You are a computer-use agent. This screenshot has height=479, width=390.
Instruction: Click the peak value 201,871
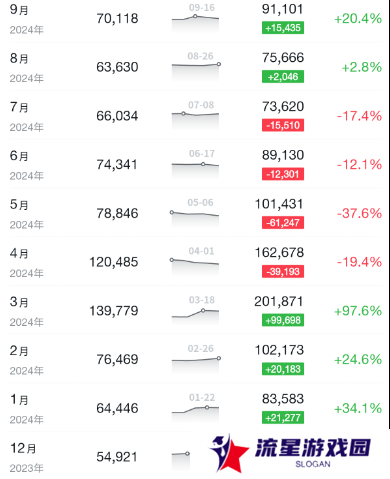pos(279,301)
